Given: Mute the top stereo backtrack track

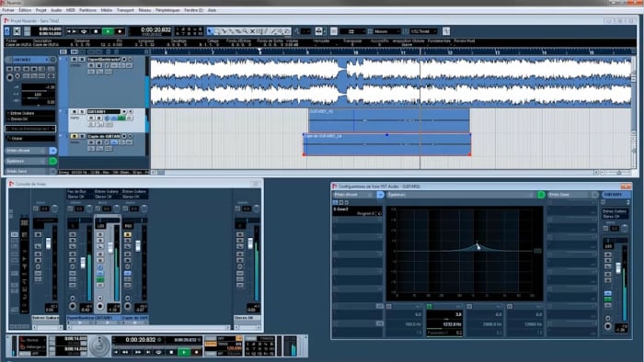Looking at the screenshot, I should pyautogui.click(x=75, y=60).
